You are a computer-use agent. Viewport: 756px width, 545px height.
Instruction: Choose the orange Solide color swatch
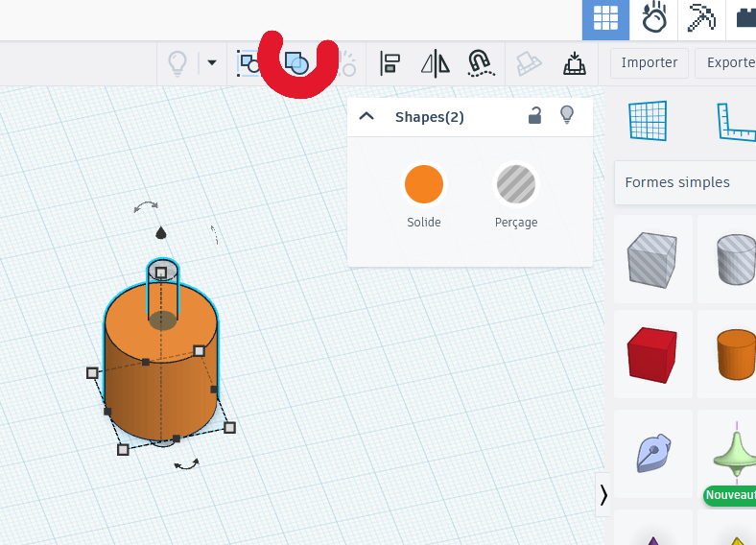point(424,184)
